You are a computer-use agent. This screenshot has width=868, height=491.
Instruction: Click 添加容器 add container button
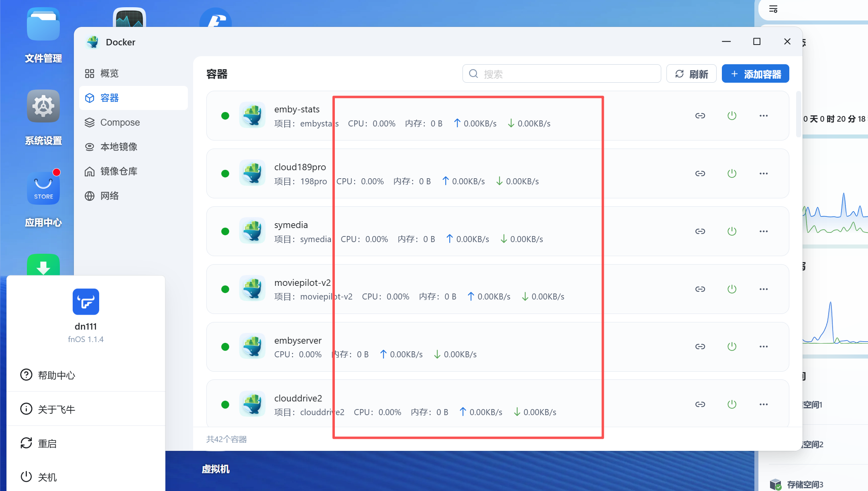point(755,74)
